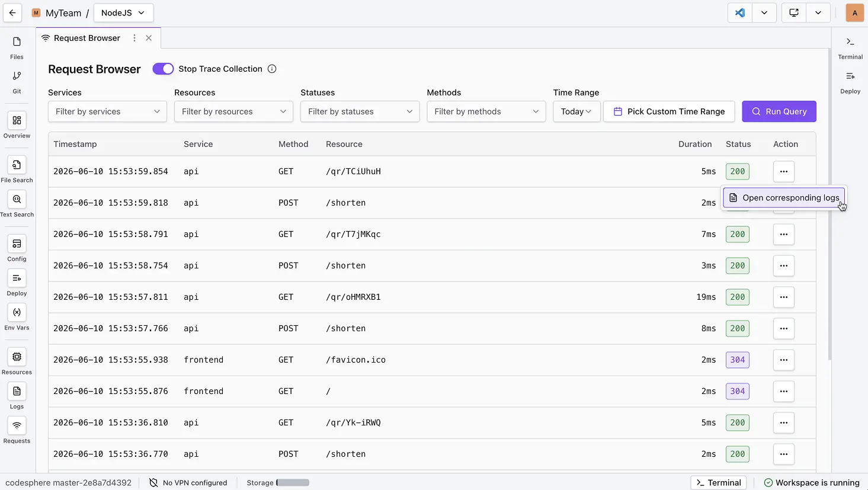Expand the NodeJS workspace dropdown
Image resolution: width=868 pixels, height=490 pixels.
(x=123, y=12)
